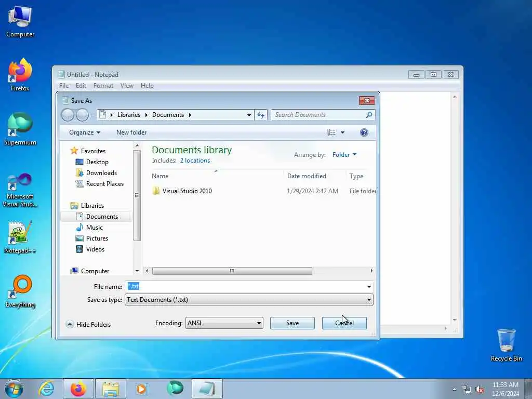Open Notepad's Edit menu
Screen dimensions: 532x399
81,86
